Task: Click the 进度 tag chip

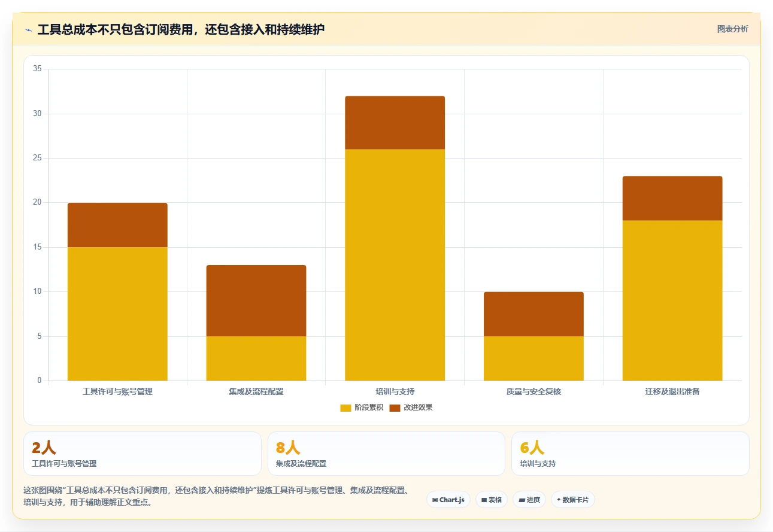Action: point(529,500)
